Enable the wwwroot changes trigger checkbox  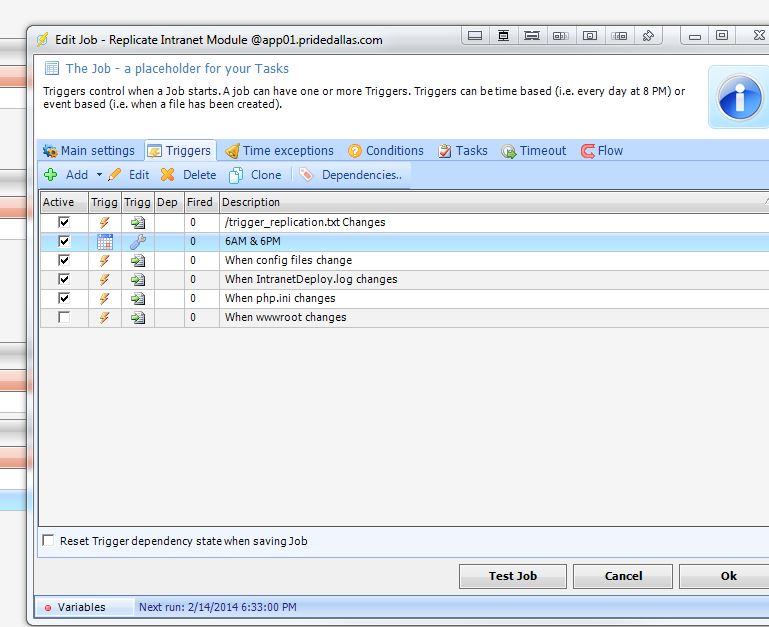pos(65,317)
